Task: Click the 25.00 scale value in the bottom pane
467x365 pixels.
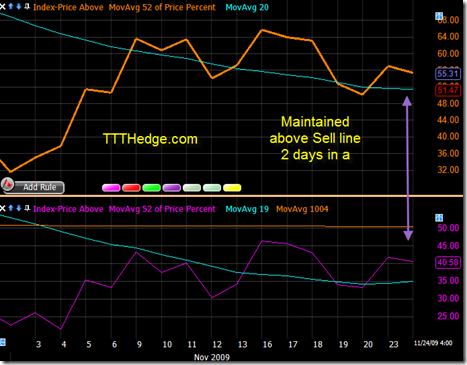Action: coord(448,316)
